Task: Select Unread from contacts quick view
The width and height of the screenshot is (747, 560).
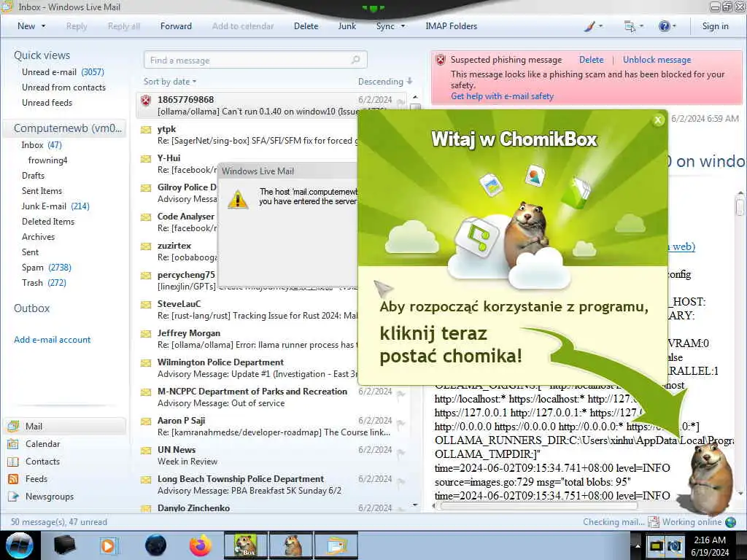Action: tap(64, 87)
